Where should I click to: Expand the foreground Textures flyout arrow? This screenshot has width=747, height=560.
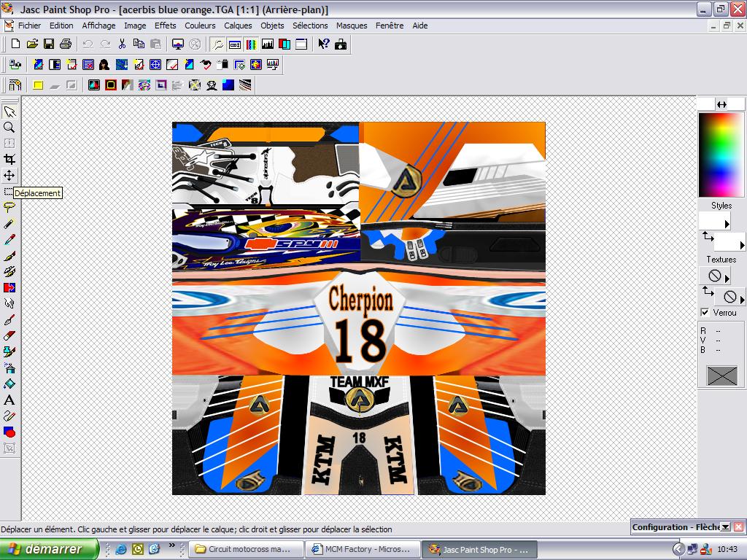click(x=727, y=278)
